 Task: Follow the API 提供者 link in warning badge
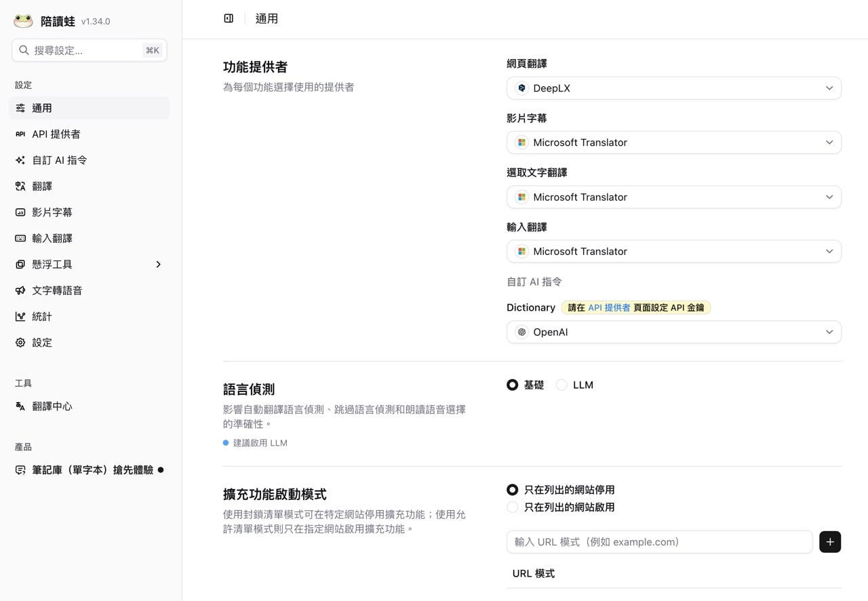point(609,307)
